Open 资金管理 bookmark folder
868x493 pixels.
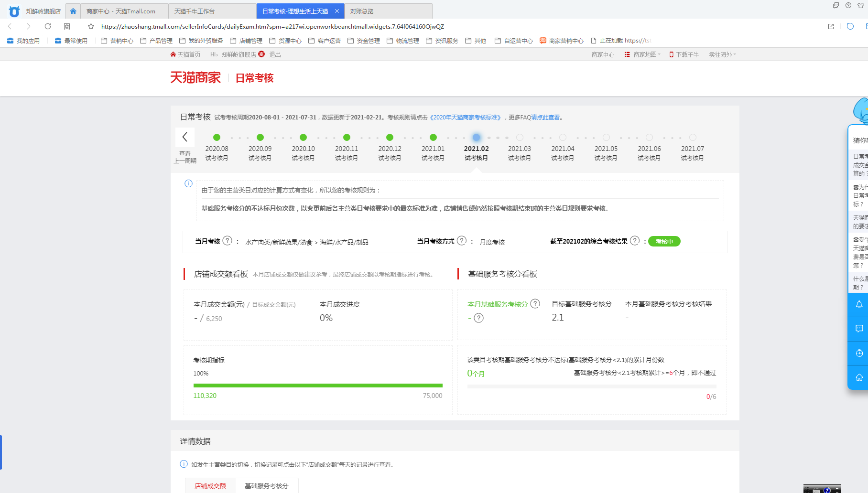pyautogui.click(x=364, y=41)
